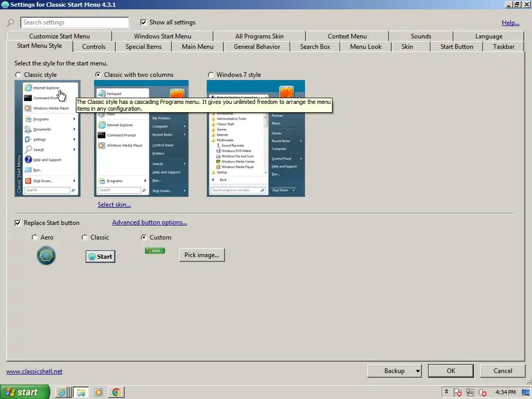Go to the Special Items tab
This screenshot has height=399, width=532.
coord(143,47)
